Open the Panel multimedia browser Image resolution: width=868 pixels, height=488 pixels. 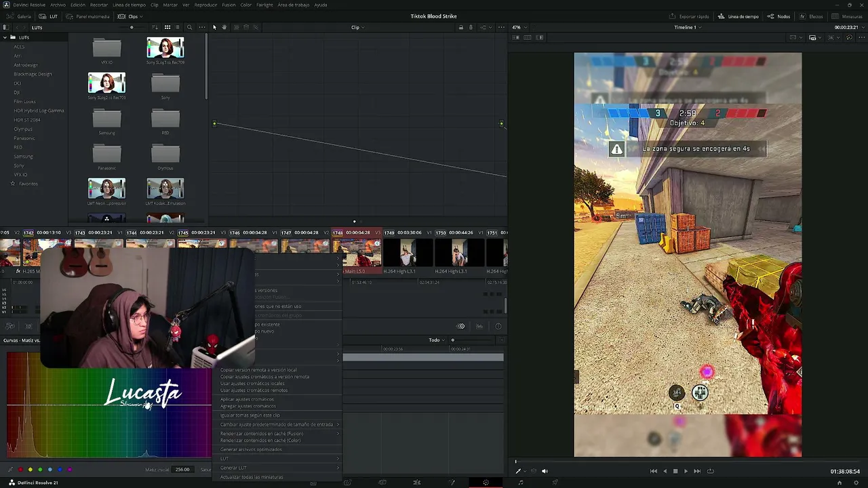[x=88, y=16]
